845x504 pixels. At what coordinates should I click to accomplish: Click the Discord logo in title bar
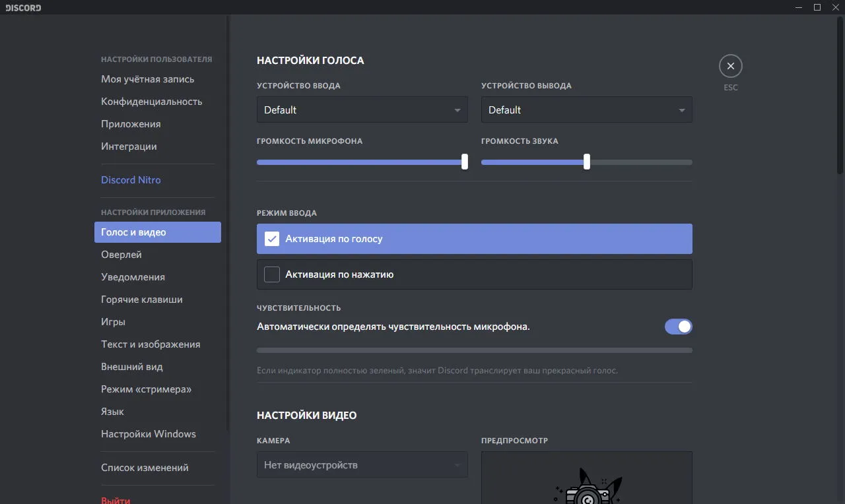coord(23,8)
